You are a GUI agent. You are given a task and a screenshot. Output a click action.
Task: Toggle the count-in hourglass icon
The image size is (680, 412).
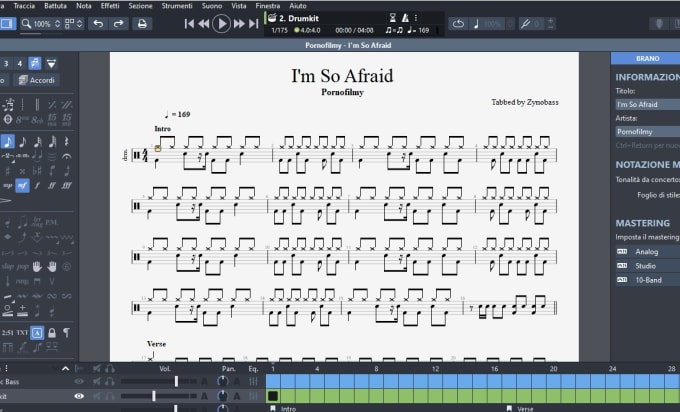pos(392,18)
